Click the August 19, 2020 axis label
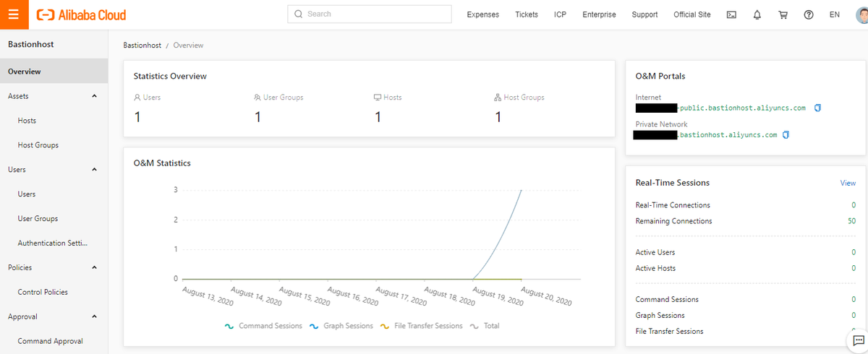The image size is (868, 354). (497, 296)
